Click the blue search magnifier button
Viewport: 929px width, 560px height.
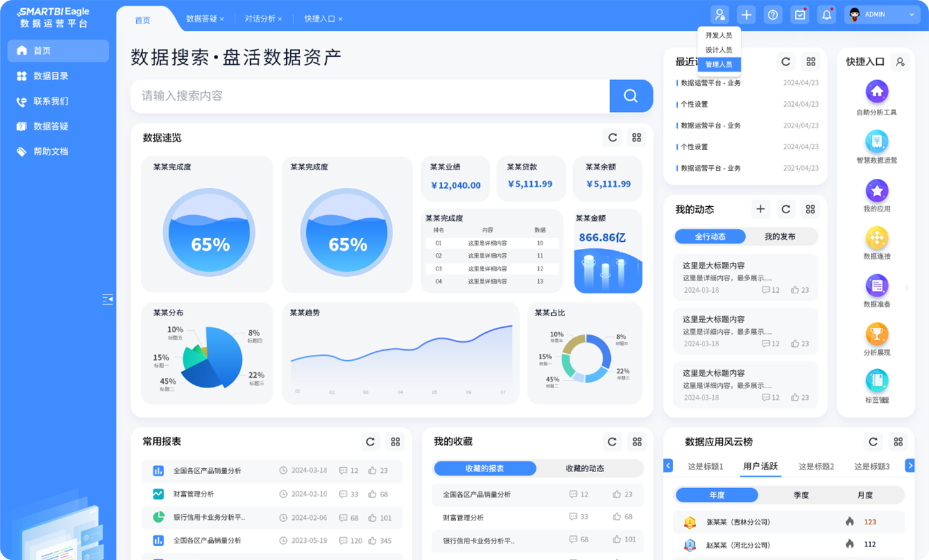click(x=631, y=96)
